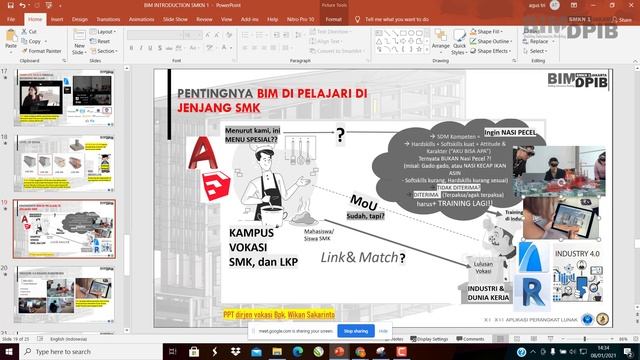Image resolution: width=640 pixels, height=360 pixels.
Task: Open Quick Styles gallery
Action: click(x=459, y=42)
